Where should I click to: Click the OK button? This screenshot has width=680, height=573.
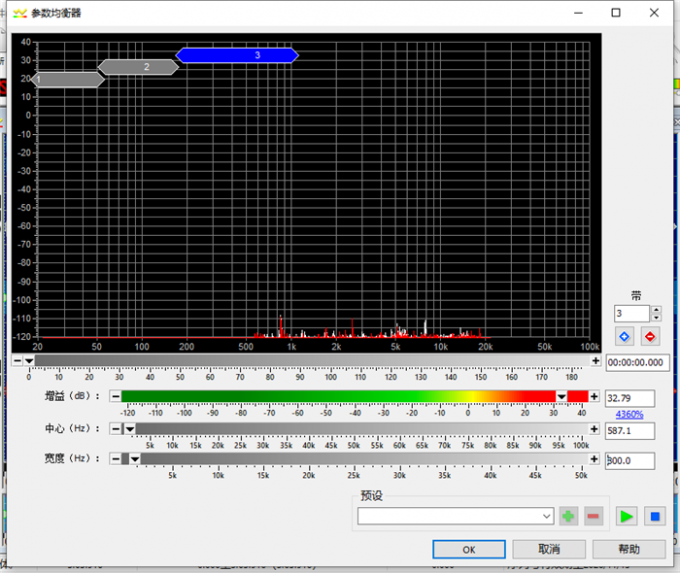click(469, 549)
